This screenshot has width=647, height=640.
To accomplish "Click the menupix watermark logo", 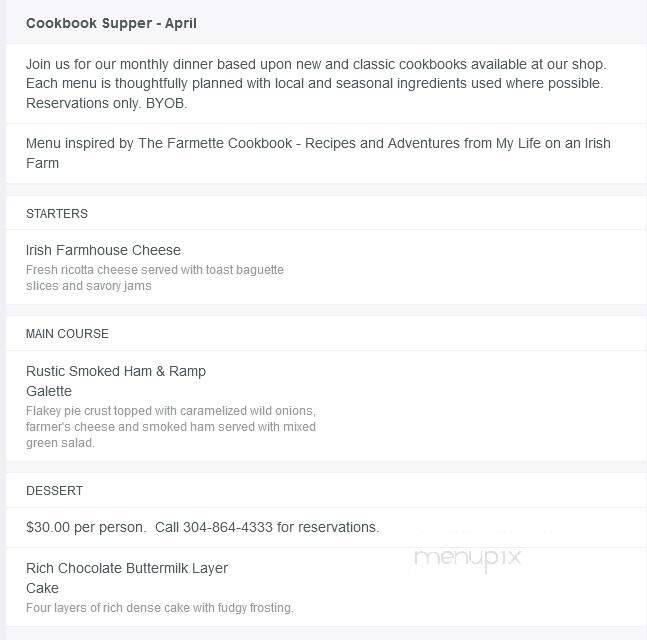I will pyautogui.click(x=468, y=558).
